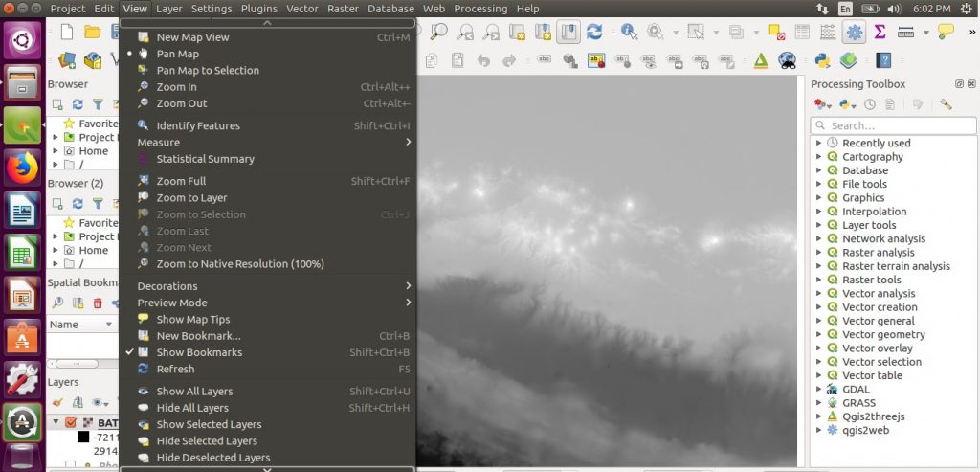
Task: Click Hide Selected Layers menu entry
Action: (x=268, y=440)
